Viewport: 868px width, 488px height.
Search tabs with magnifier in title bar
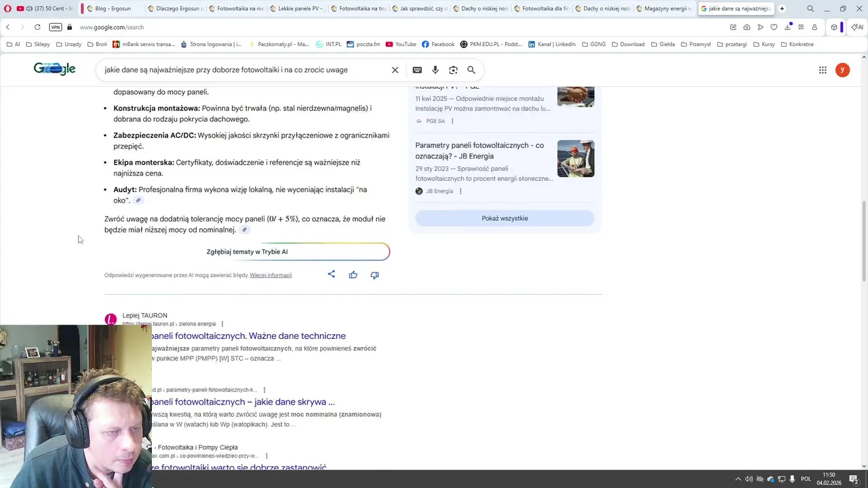pos(810,9)
